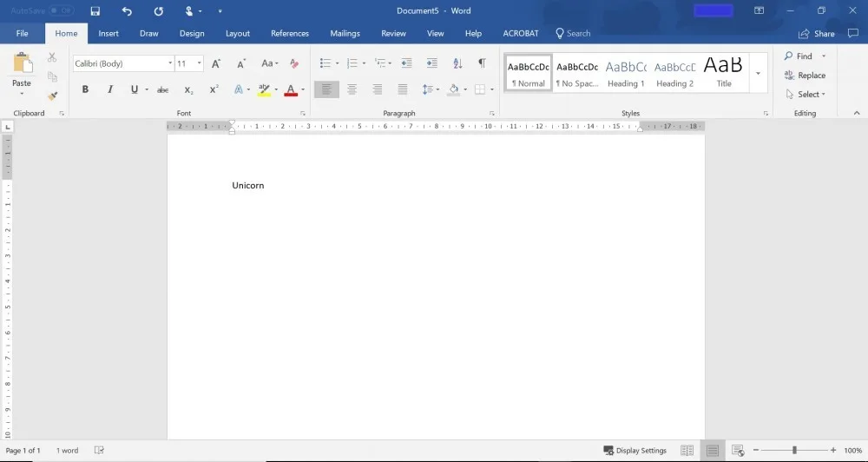
Task: Toggle Italic formatting
Action: click(110, 89)
